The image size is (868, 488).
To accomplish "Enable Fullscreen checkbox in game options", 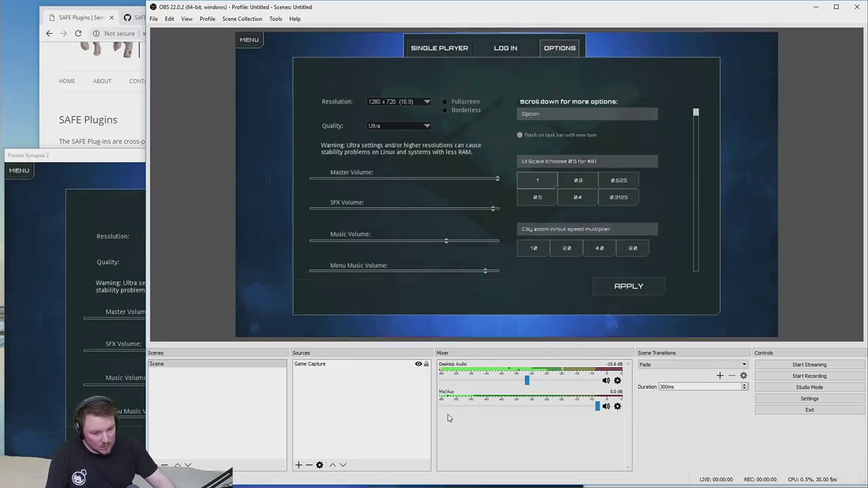I will (445, 102).
